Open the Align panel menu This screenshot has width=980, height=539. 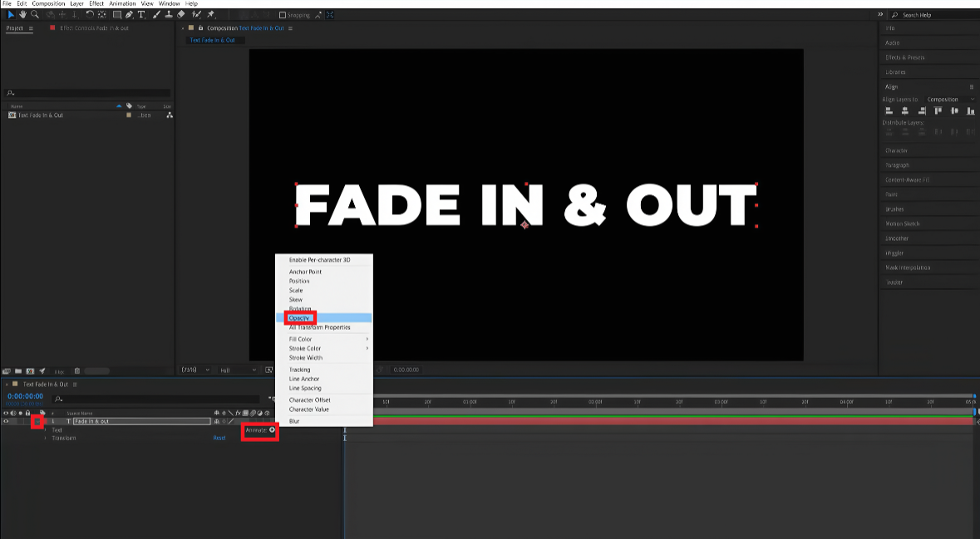pos(971,87)
